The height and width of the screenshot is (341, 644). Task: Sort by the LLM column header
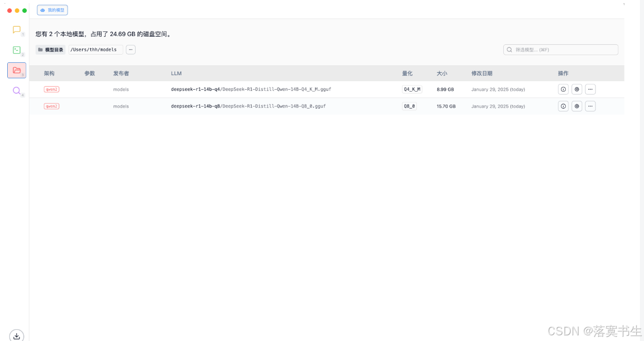(176, 73)
